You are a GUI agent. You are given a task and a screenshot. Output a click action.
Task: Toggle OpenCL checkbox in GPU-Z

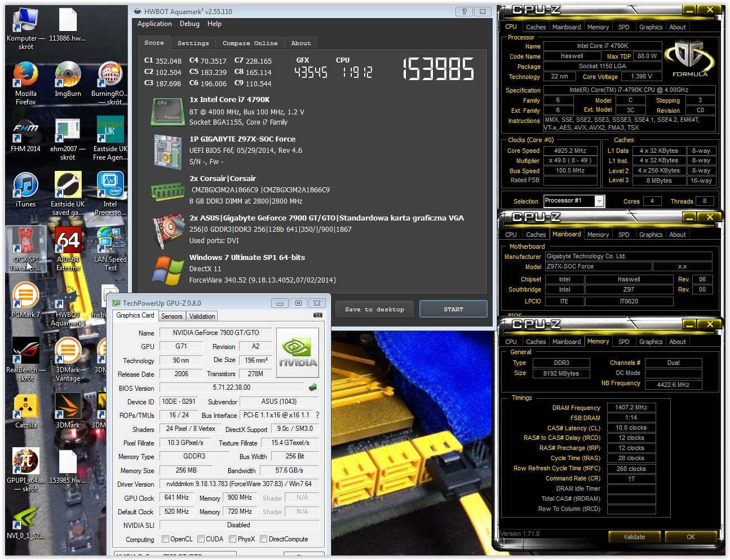pos(165,539)
